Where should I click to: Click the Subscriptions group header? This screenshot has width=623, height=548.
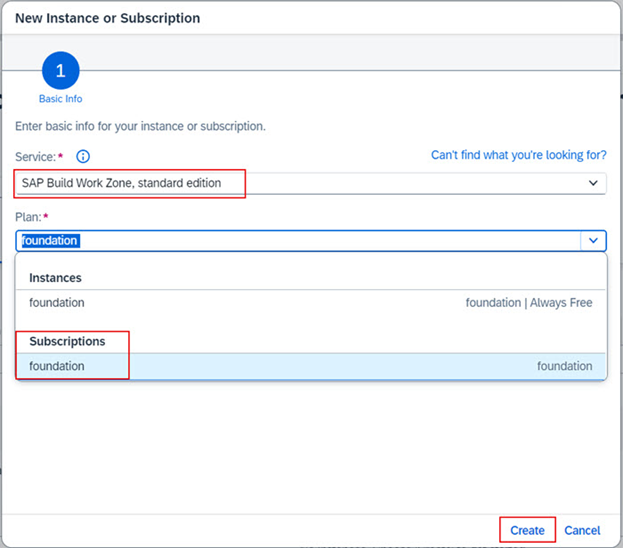[67, 341]
